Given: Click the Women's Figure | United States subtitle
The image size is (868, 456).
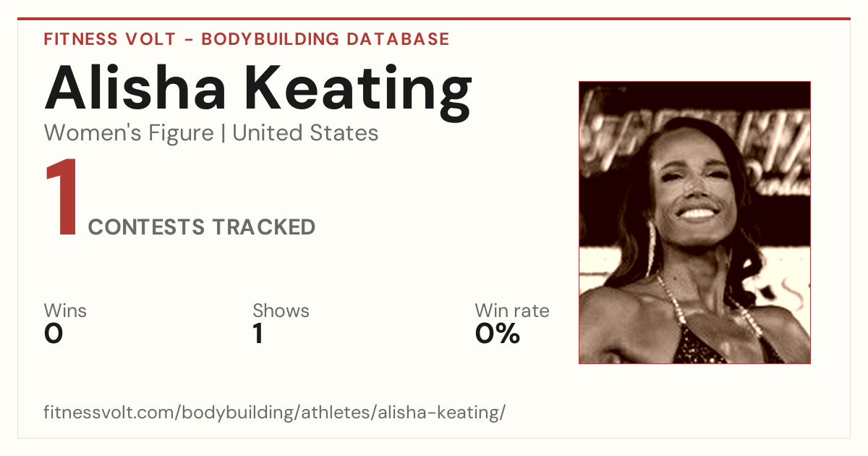Looking at the screenshot, I should point(211,133).
